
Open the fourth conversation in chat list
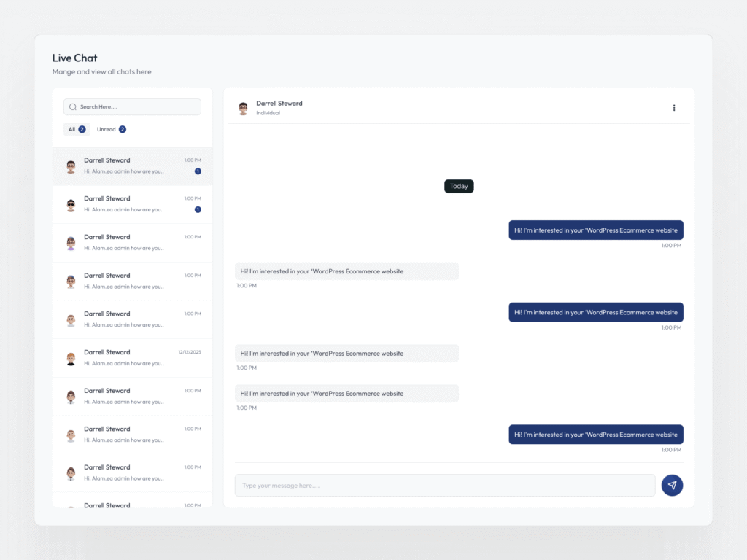click(x=132, y=281)
